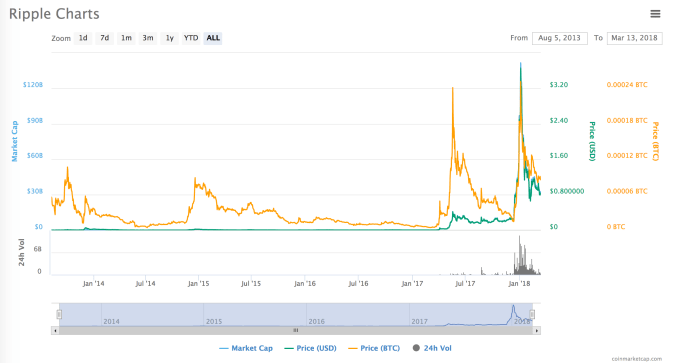Click the $2.40 price axis label
Screen dimensions: 680x363
559,121
